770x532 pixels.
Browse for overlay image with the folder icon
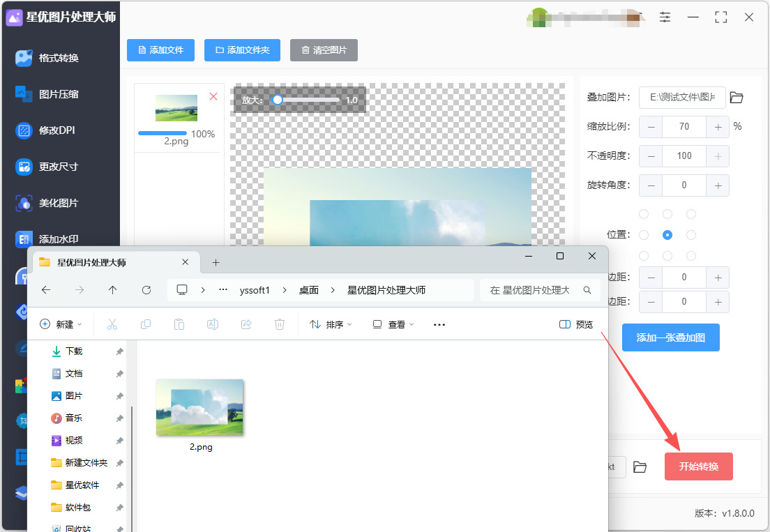pos(736,97)
